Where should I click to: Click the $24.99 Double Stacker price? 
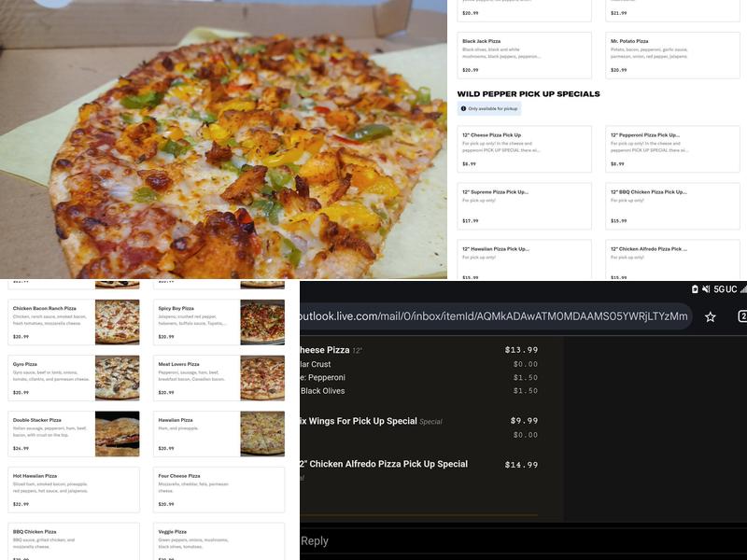[21, 449]
